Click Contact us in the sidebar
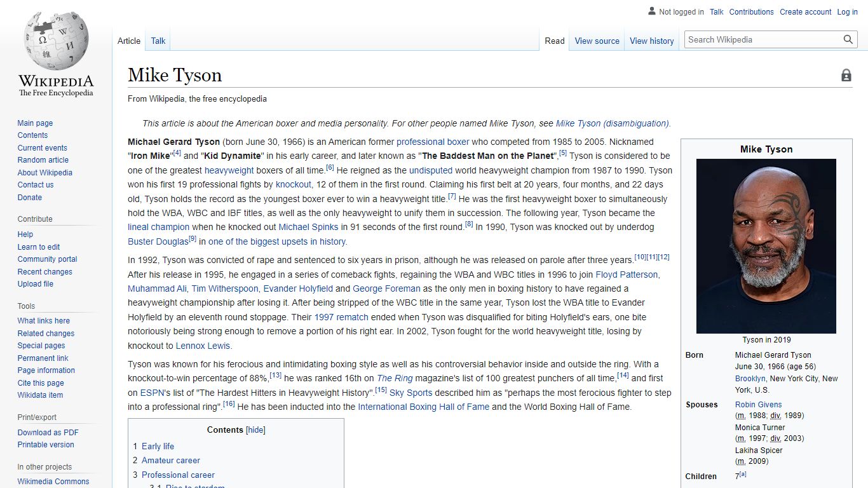Image resolution: width=868 pixels, height=488 pixels. click(x=36, y=185)
